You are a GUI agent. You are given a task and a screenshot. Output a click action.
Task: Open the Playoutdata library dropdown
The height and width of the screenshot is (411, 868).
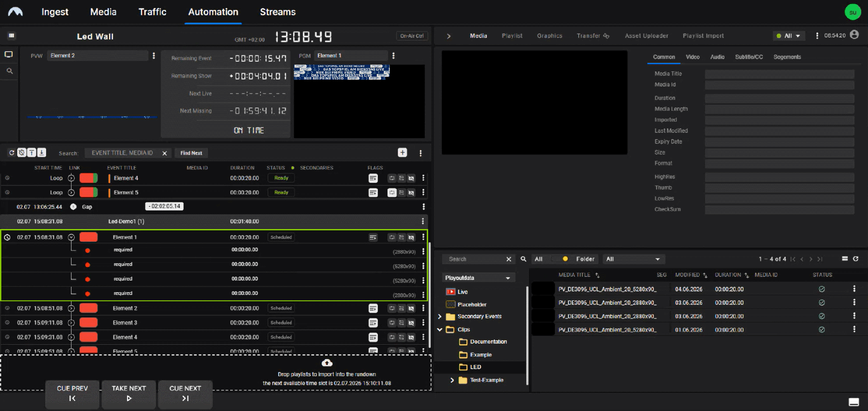[478, 278]
